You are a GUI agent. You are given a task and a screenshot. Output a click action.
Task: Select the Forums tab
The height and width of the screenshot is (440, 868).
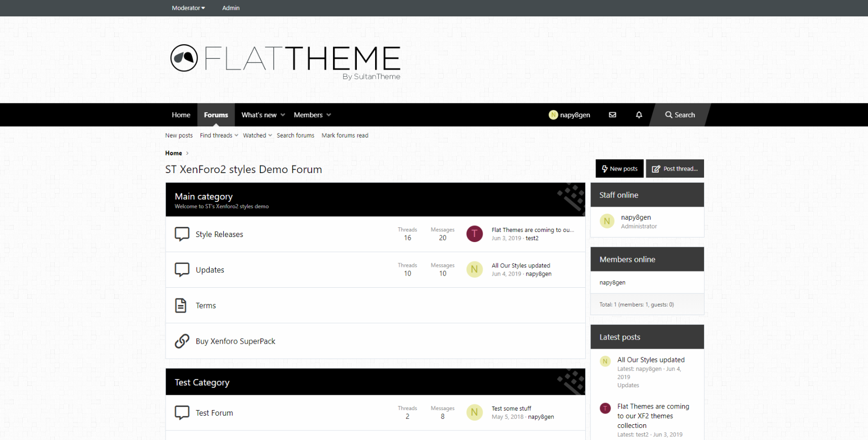tap(216, 115)
